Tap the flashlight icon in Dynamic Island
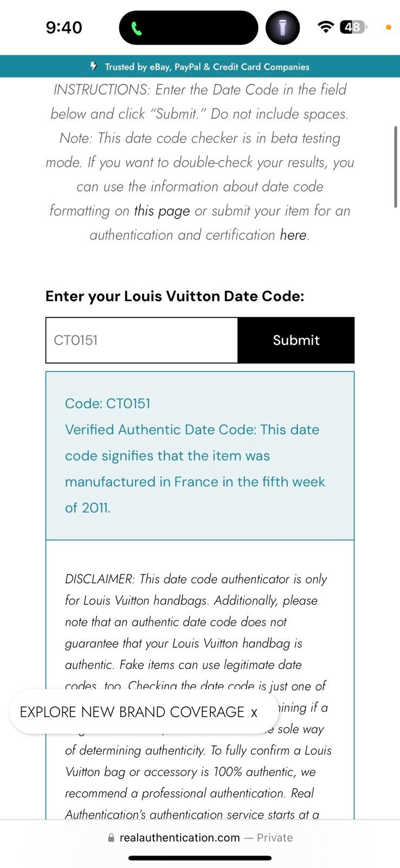The image size is (400, 868). 282,28
